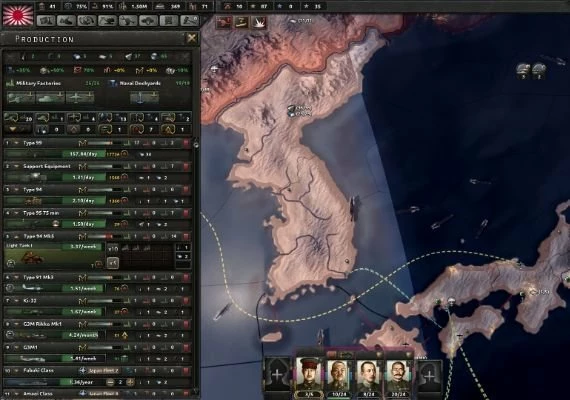
Task: Add a new aircraft production line
Action: click(x=80, y=97)
